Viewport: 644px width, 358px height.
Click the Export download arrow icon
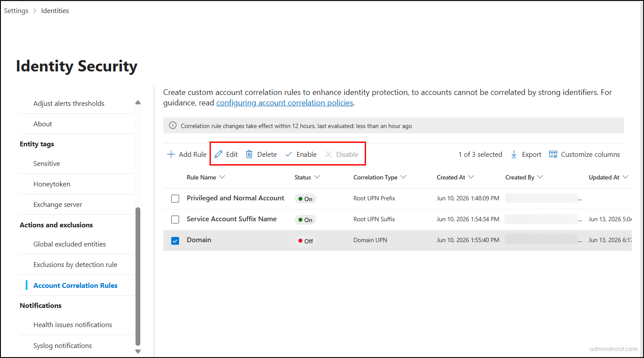pos(514,154)
